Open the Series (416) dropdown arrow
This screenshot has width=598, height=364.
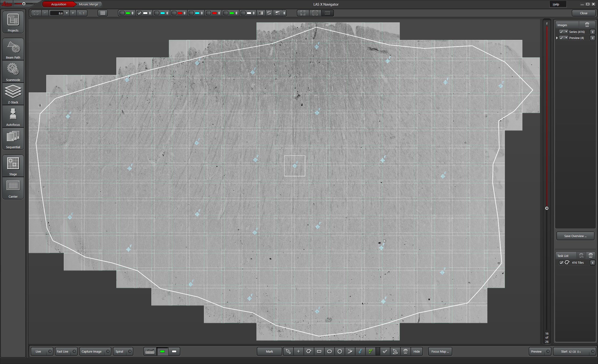tap(566, 32)
